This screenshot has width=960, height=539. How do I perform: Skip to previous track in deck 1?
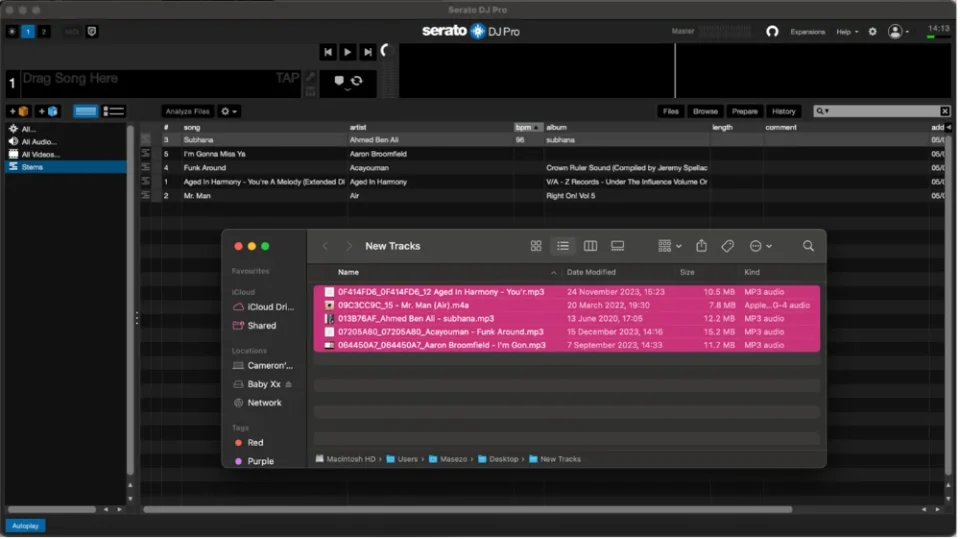[x=328, y=52]
